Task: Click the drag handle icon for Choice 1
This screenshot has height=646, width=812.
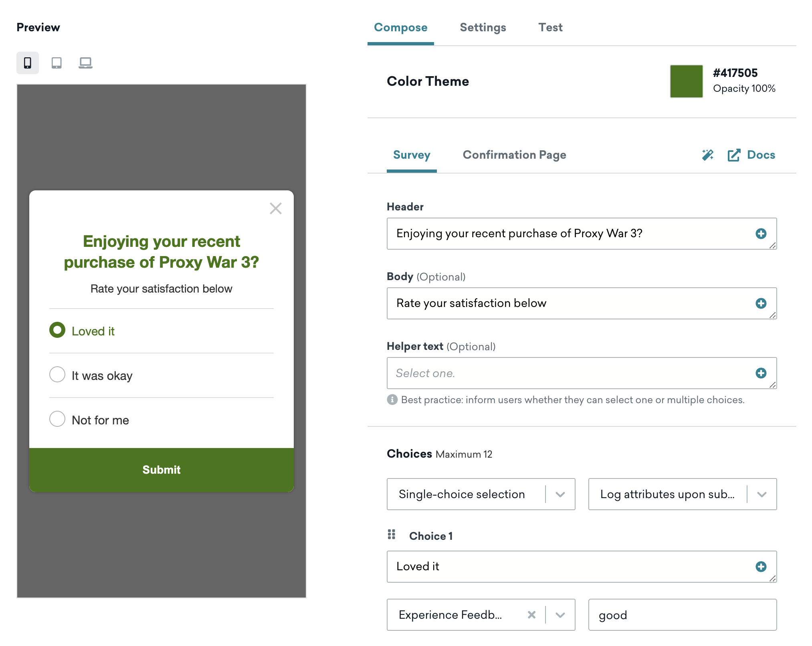Action: (x=392, y=535)
